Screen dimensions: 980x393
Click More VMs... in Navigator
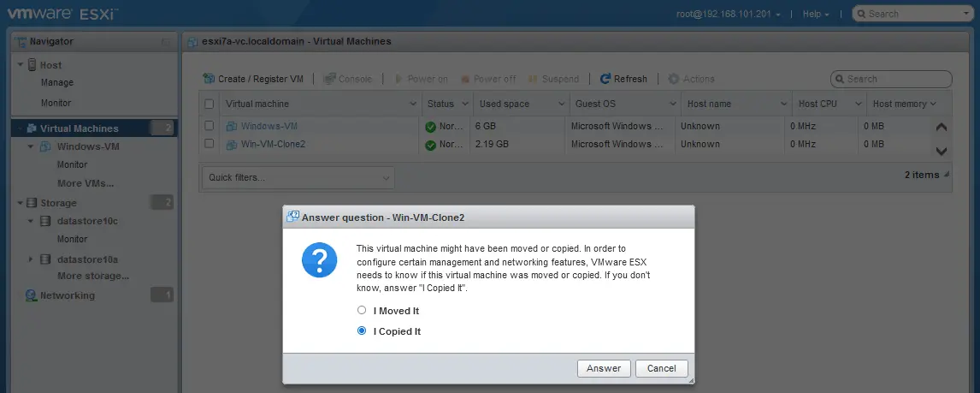(x=86, y=183)
